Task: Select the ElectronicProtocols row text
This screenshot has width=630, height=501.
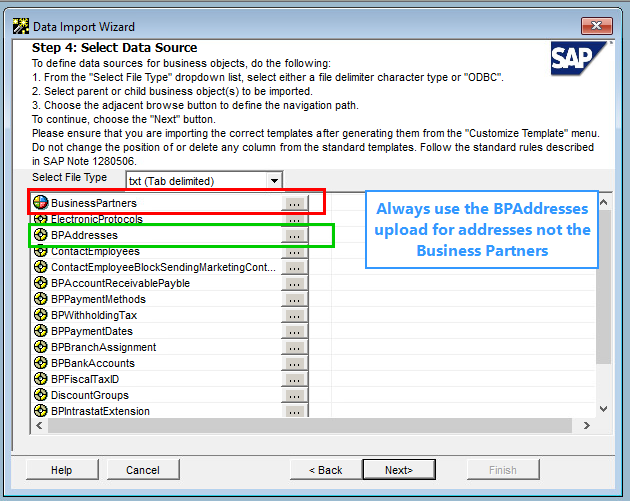Action: click(97, 219)
